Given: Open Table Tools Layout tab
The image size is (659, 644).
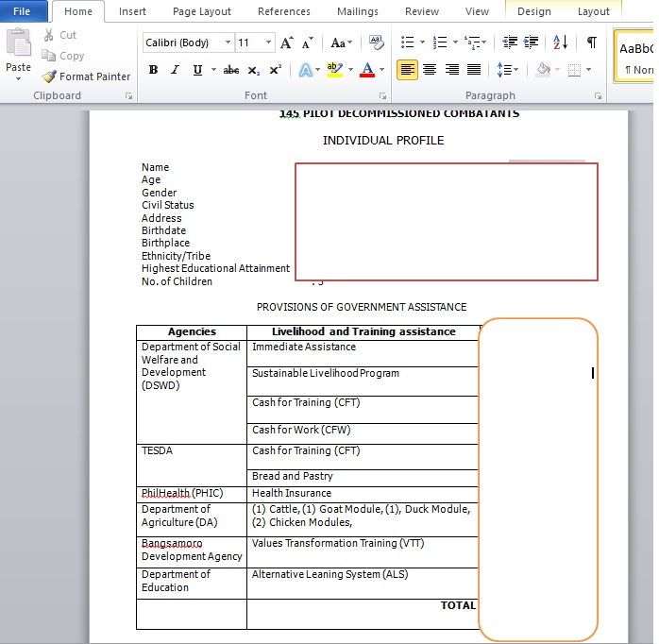Looking at the screenshot, I should pos(594,11).
